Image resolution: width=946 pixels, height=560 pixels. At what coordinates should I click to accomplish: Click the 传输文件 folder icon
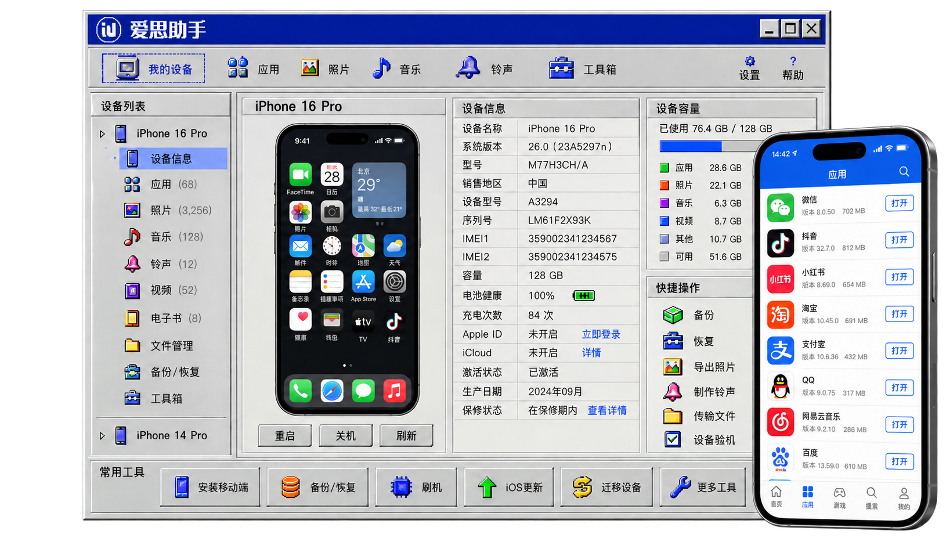tap(673, 416)
